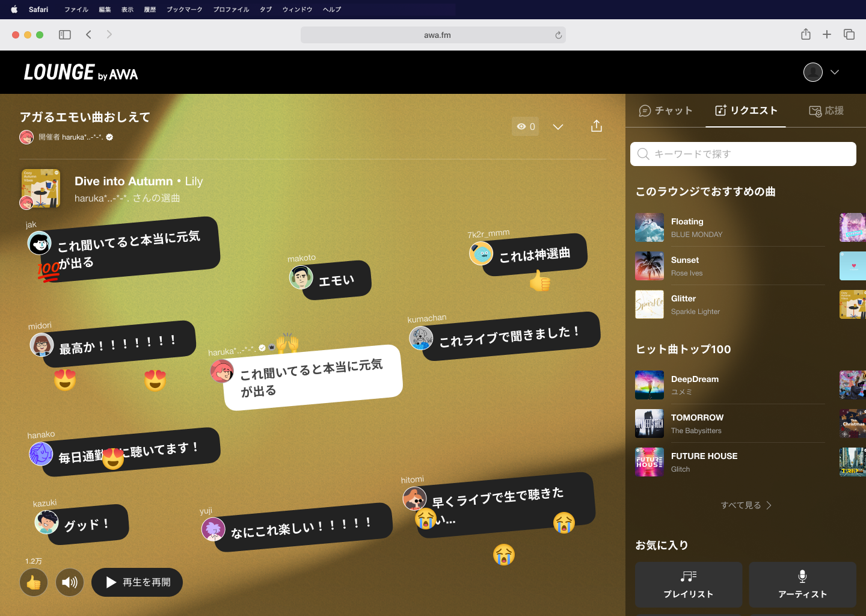866x616 pixels.
Task: Open a new tab with plus icon
Action: pos(827,34)
